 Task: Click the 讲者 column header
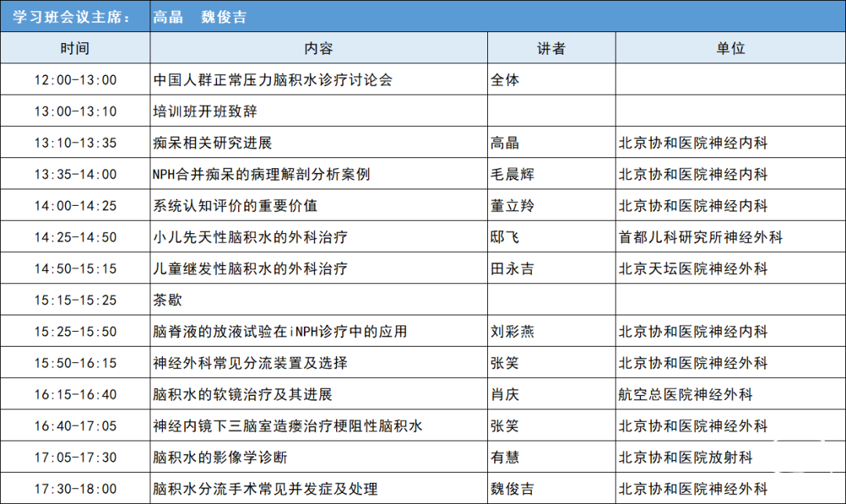[551, 48]
